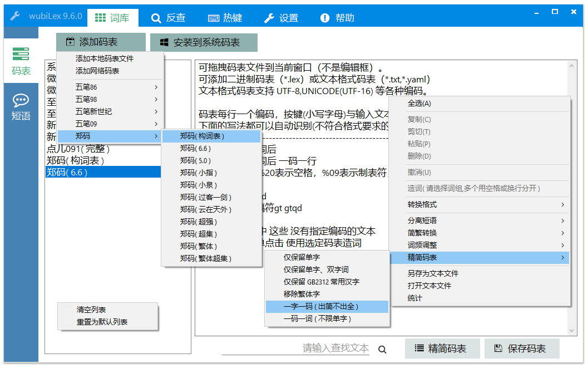Viewport: 588px width, 368px height.
Task: Open the 短语 speech bubble sidebar icon
Action: point(21,107)
